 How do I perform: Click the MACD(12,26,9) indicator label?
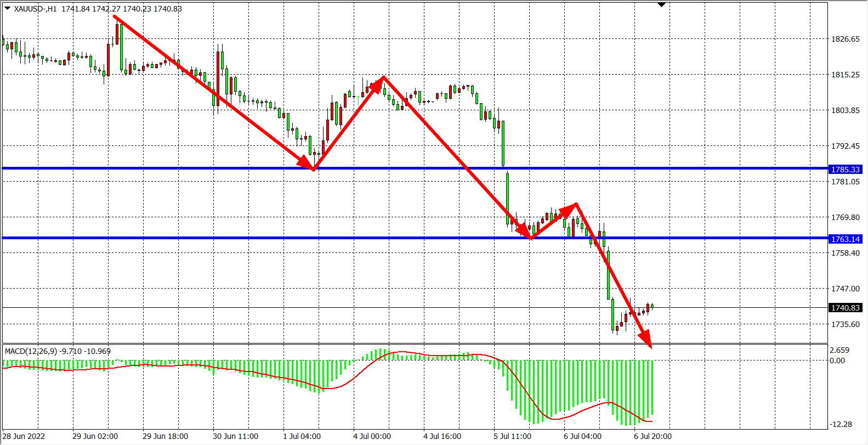(31, 351)
